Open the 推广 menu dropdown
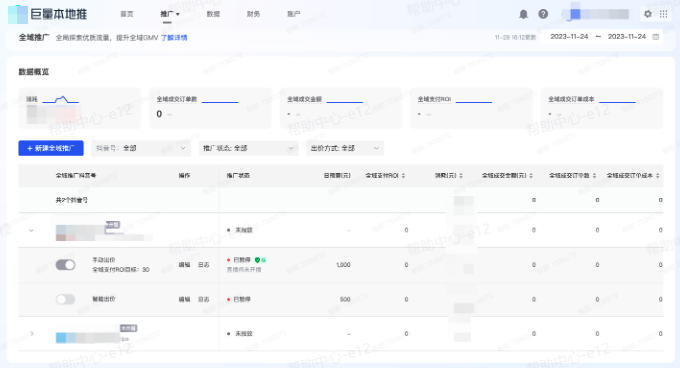Image resolution: width=680 pixels, height=368 pixels. click(x=170, y=14)
